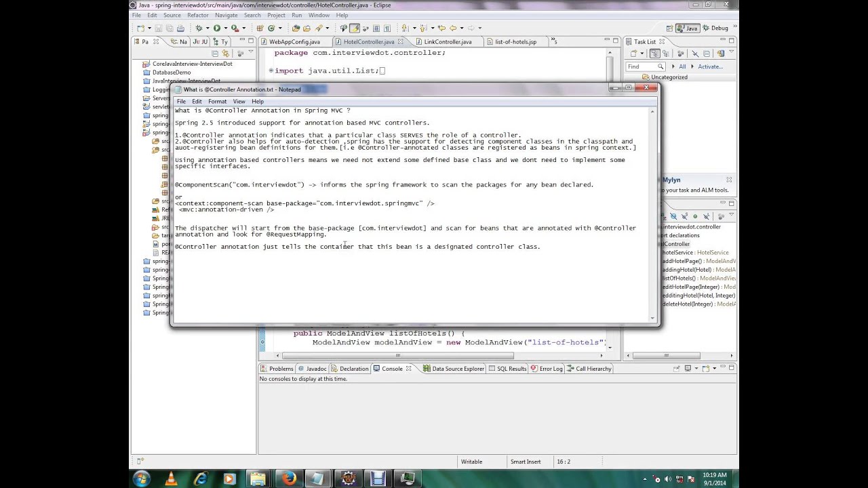Open the Problems tab in bottom panel
The width and height of the screenshot is (868, 488).
coord(277,369)
